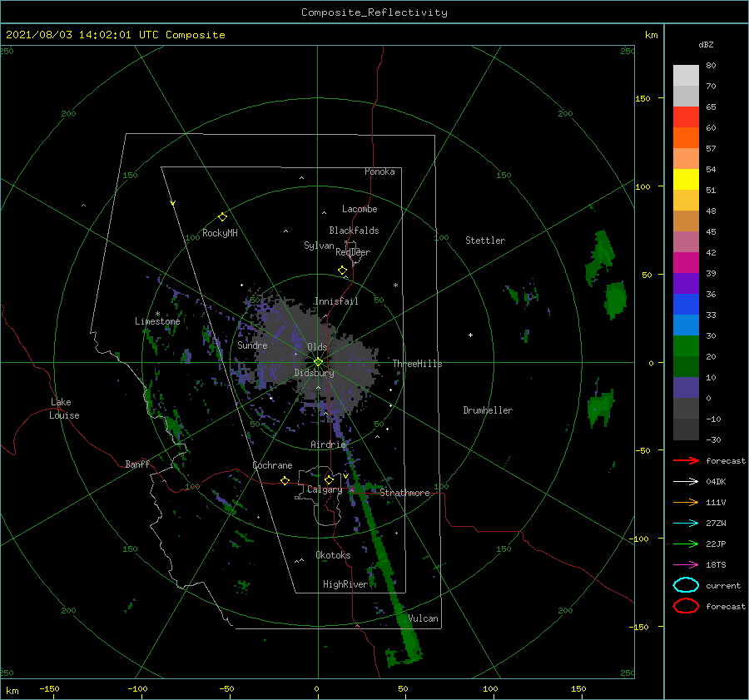Select the Innisfail label
The width and height of the screenshot is (749, 700).
point(336,301)
